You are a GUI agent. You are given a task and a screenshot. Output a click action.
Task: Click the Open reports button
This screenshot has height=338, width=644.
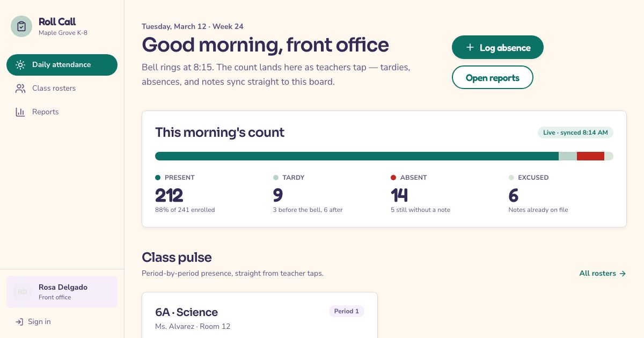tap(493, 77)
